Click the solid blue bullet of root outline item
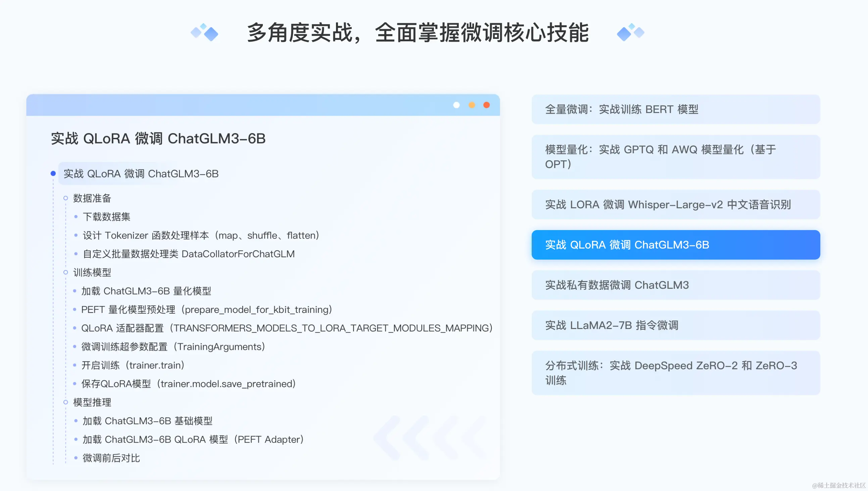The width and height of the screenshot is (868, 491). click(53, 173)
